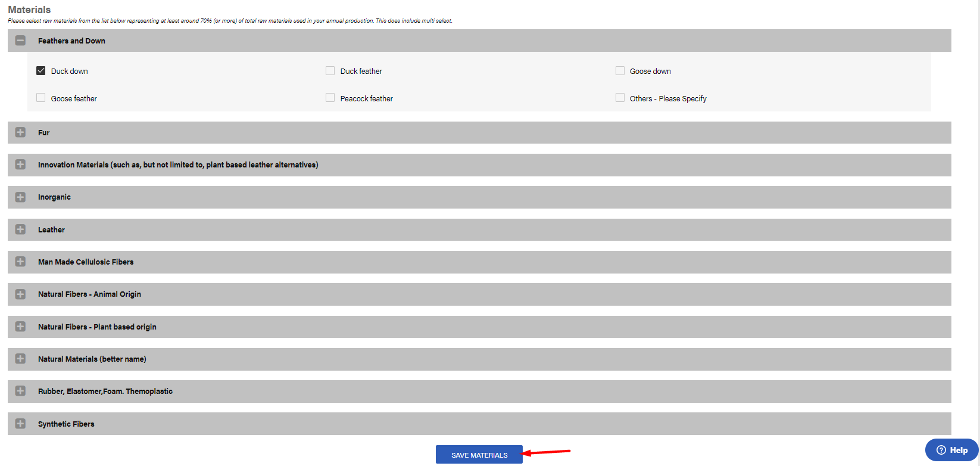Click the plus icon beside Fur

coord(20,132)
